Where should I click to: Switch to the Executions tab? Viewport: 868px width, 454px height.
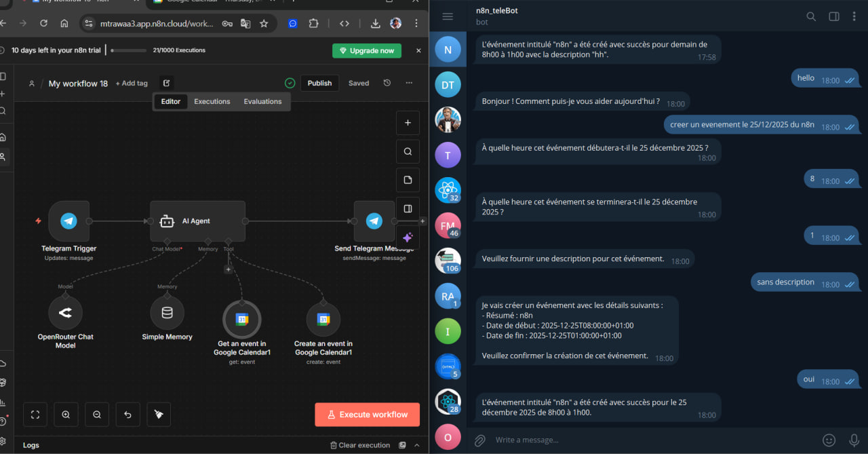[212, 102]
